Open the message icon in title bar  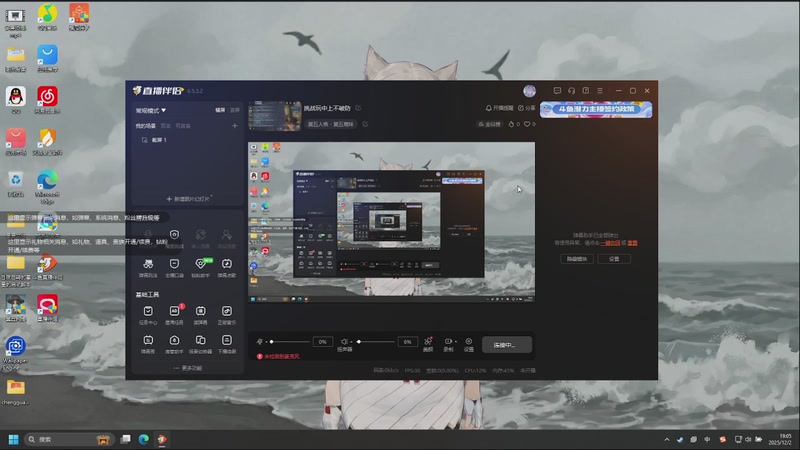(557, 91)
